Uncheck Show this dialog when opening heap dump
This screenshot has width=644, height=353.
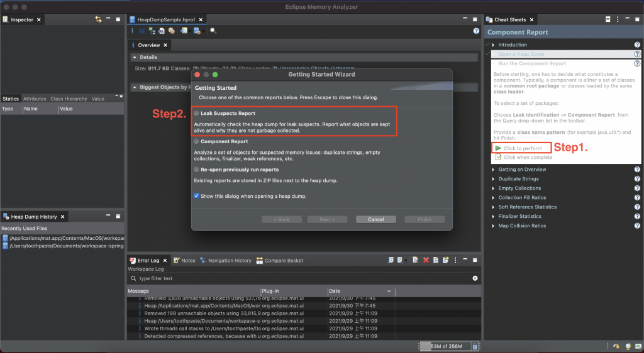[196, 196]
